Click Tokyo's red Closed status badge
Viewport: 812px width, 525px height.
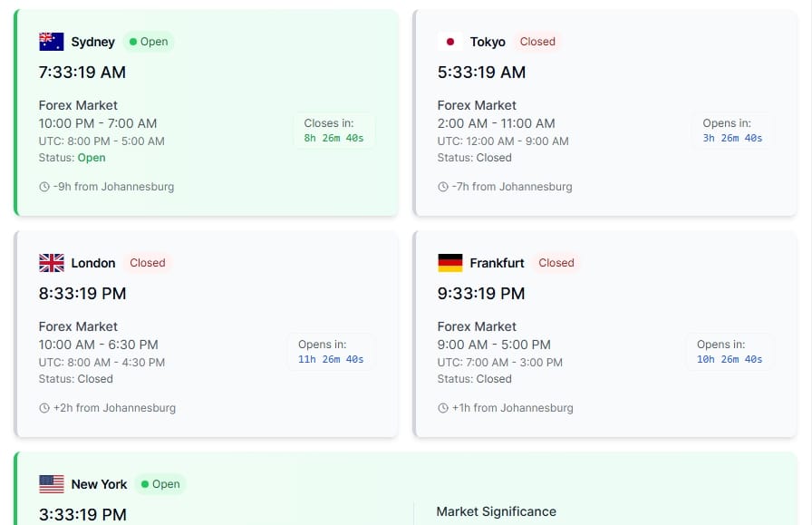[537, 42]
